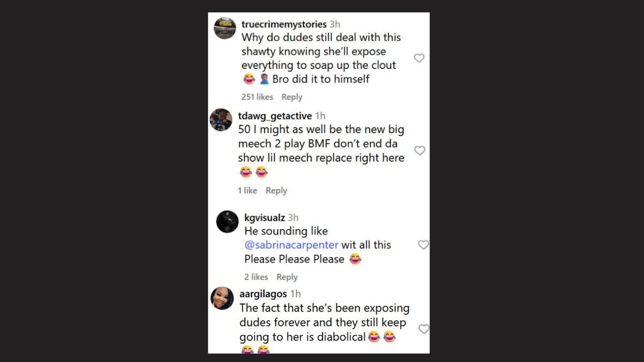
Task: Like aargilagos' comment with the heart icon
Action: tap(424, 329)
